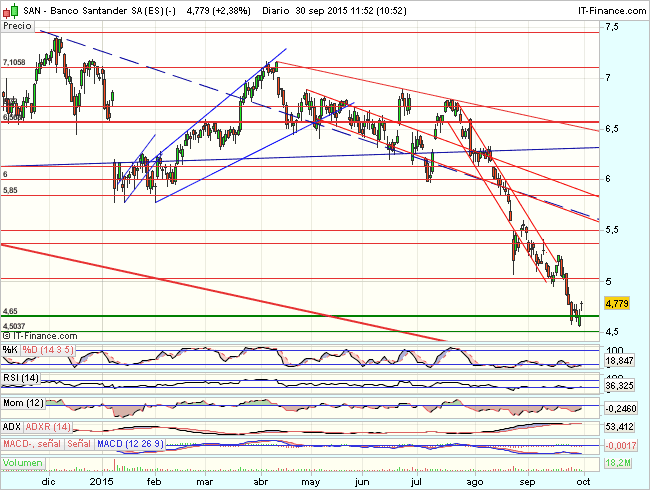650x490 pixels.
Task: Select the Precio panel label
Action: pos(17,26)
